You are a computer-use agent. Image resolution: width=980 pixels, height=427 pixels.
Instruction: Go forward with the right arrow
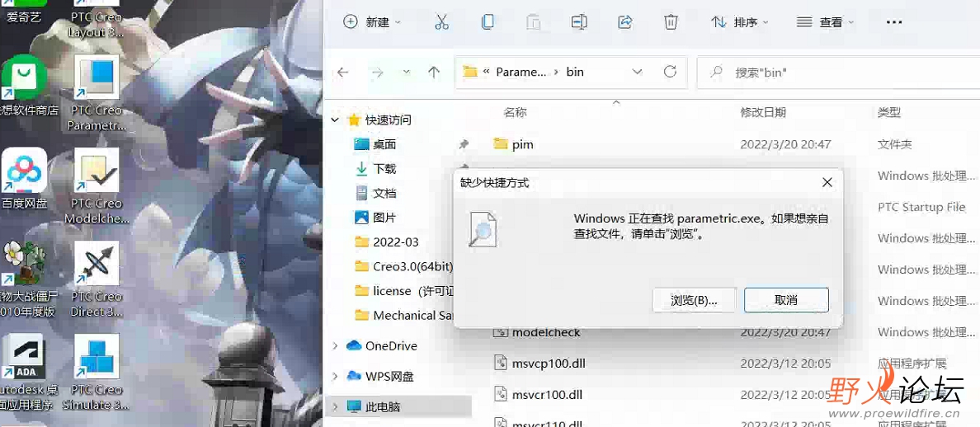coord(377,73)
